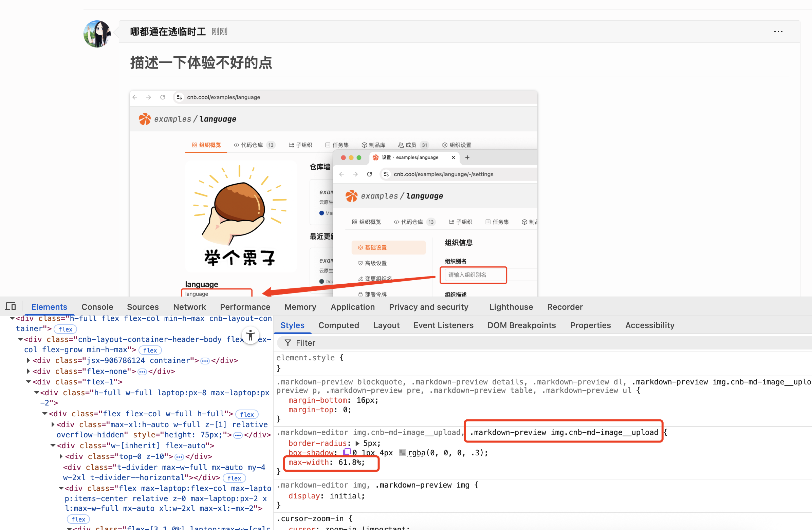The image size is (812, 530).
Task: Switch to the Console panel
Action: (x=97, y=307)
